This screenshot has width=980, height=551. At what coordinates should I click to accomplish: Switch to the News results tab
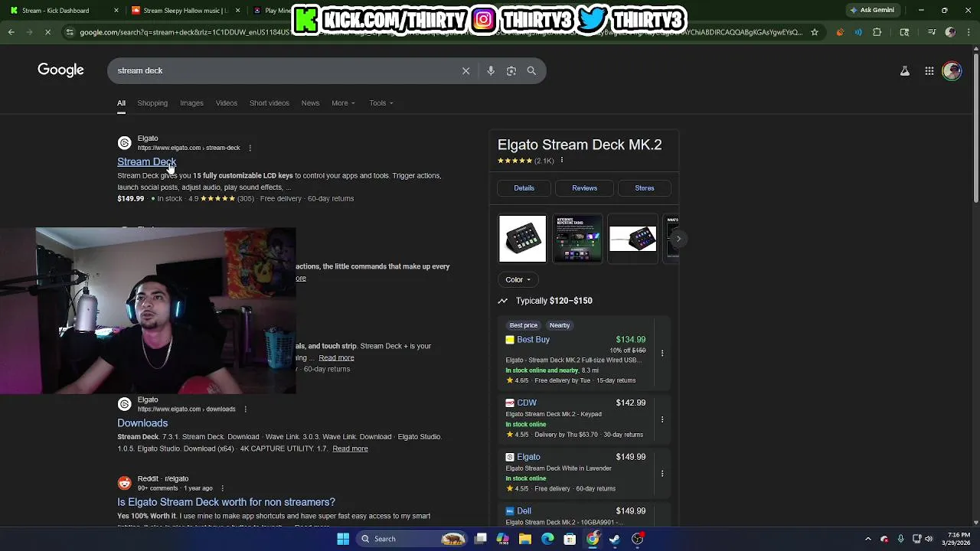(x=310, y=103)
